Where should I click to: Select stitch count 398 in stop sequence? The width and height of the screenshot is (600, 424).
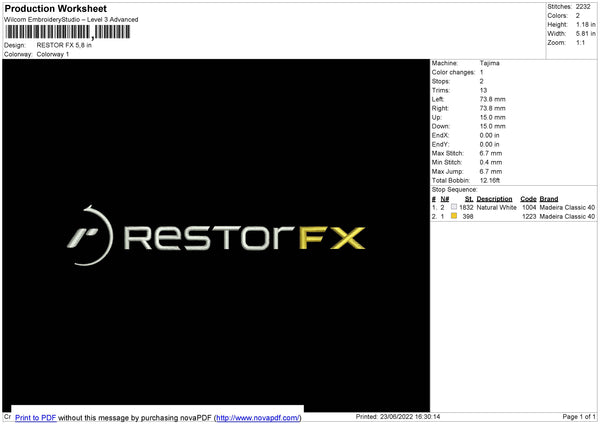click(x=468, y=217)
